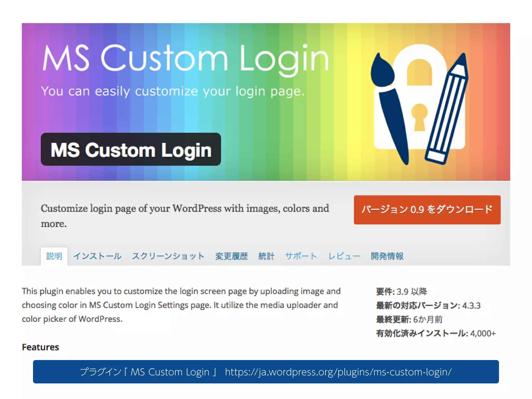Click the プラグイン「MS Custom Login」caption text
This screenshot has height=399, width=532.
(148, 372)
